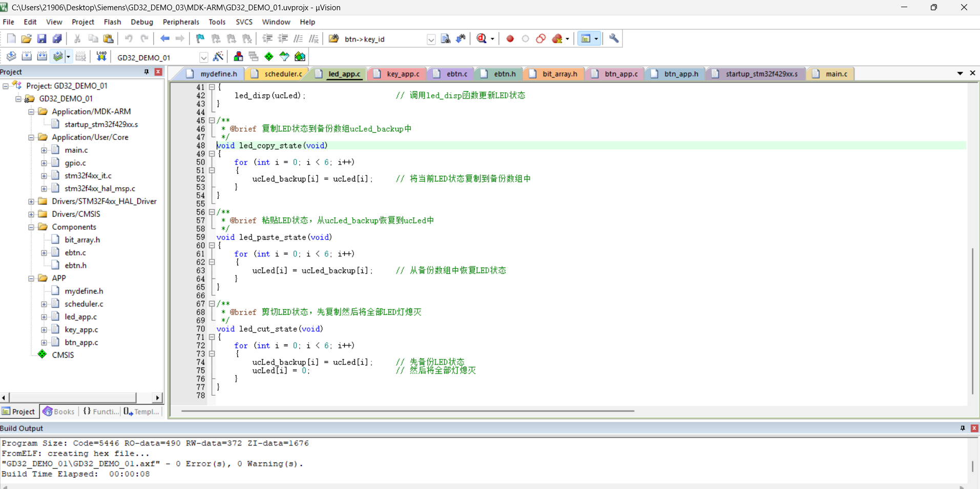Select btn_app.c in project tree

[81, 342]
